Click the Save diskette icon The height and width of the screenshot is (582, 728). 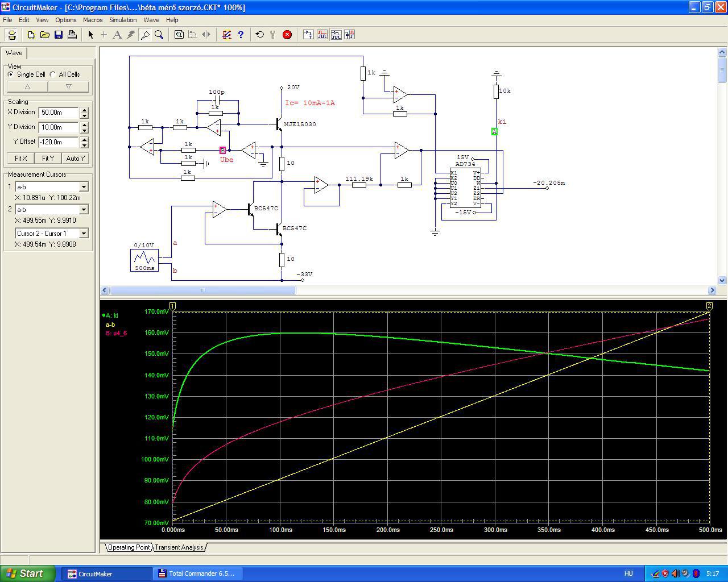click(x=59, y=35)
